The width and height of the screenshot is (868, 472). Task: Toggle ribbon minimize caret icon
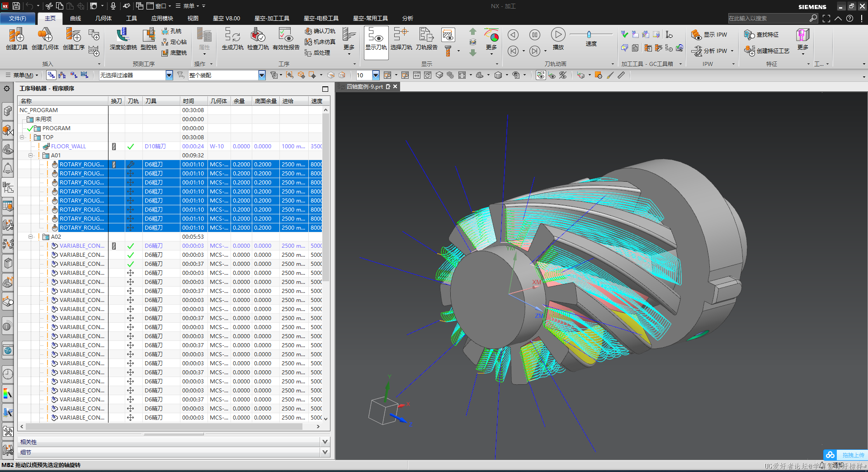(x=838, y=18)
